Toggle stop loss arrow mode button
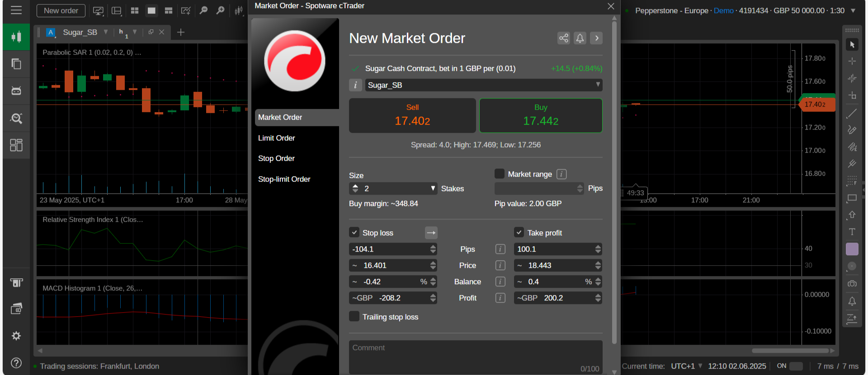 click(x=431, y=233)
